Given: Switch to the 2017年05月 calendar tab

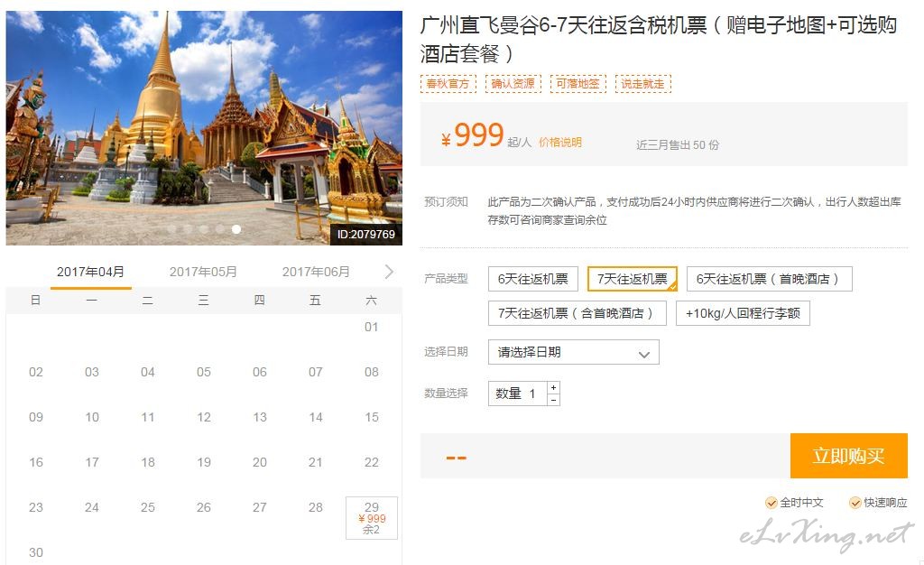Looking at the screenshot, I should 203,272.
